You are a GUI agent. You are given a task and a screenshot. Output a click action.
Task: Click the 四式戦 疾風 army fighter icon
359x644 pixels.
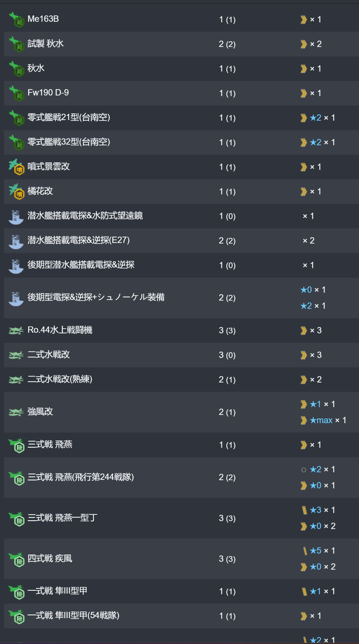[x=16, y=559]
